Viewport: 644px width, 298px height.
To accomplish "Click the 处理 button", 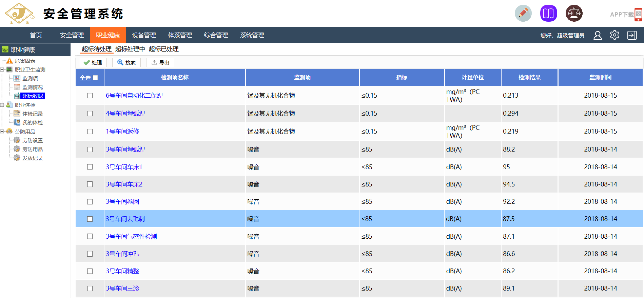I will [93, 63].
